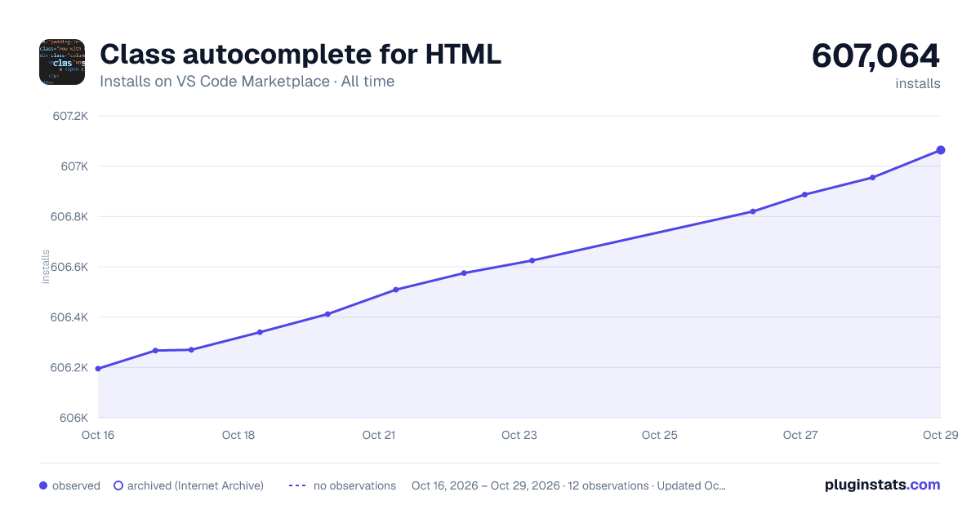Click the 606.2K y-axis label

[69, 367]
